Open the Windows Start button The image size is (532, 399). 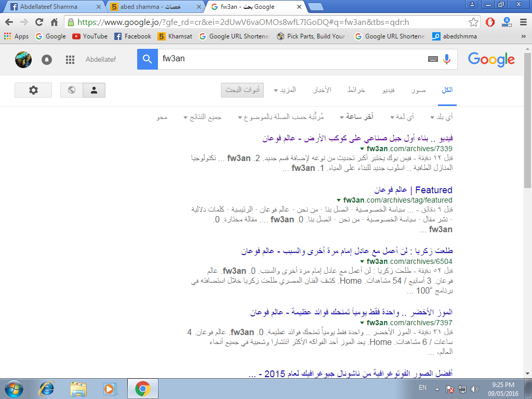pyautogui.click(x=14, y=389)
